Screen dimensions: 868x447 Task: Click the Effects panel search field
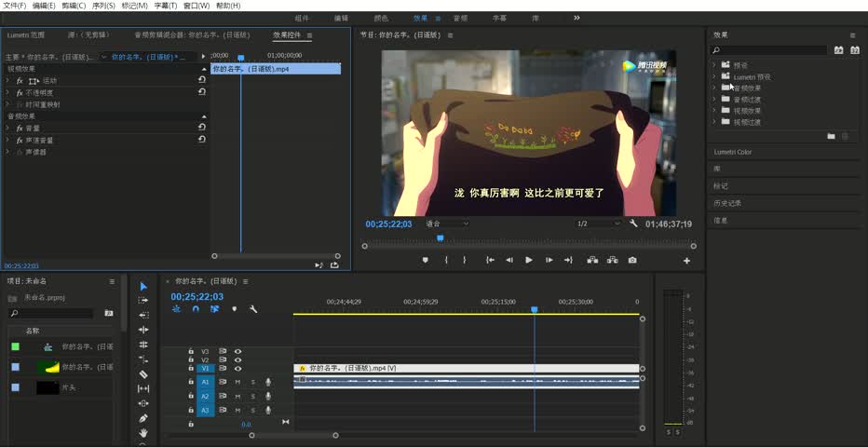768,50
